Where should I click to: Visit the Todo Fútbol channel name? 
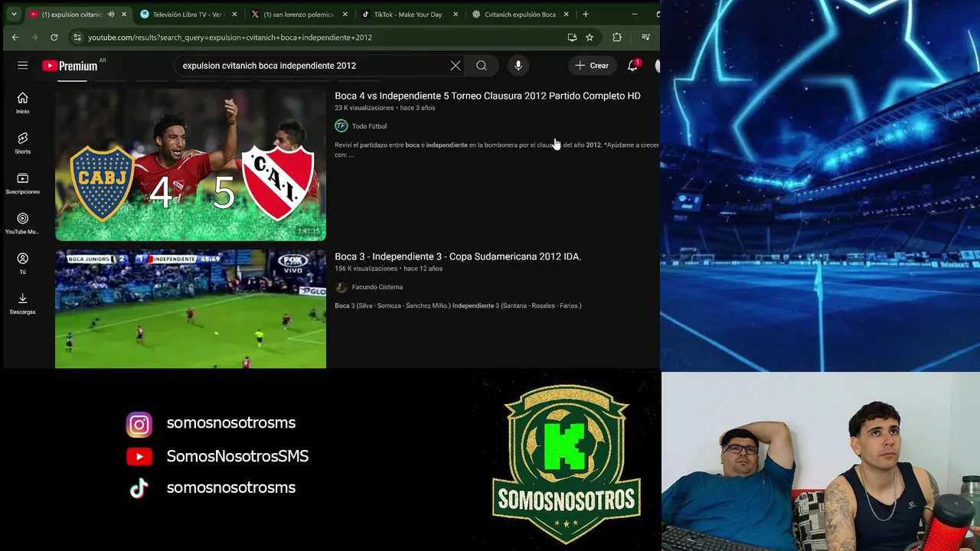tap(369, 126)
